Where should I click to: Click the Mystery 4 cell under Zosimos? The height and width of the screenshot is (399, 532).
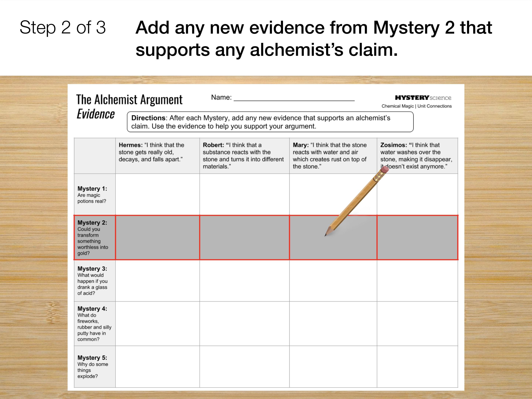click(417, 324)
